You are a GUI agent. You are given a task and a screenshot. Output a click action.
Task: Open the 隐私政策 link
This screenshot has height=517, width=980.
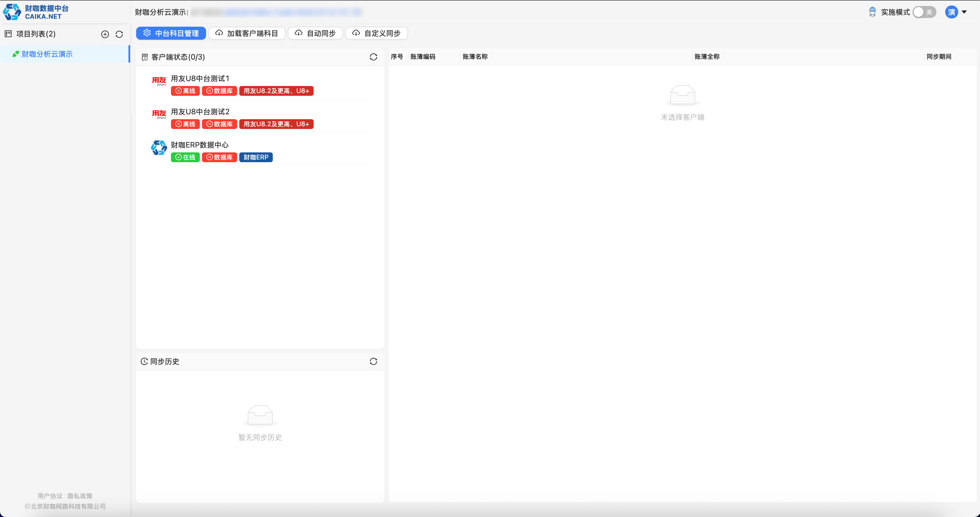pyautogui.click(x=80, y=496)
